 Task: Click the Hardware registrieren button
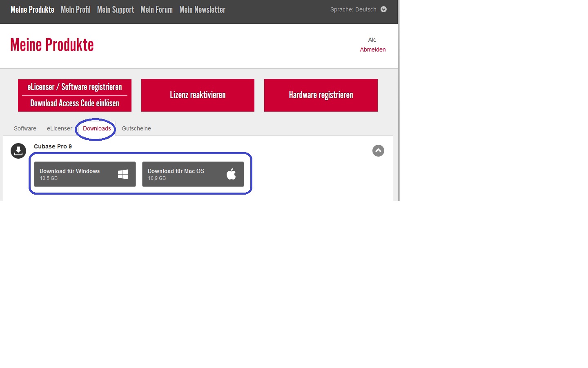coord(321,95)
